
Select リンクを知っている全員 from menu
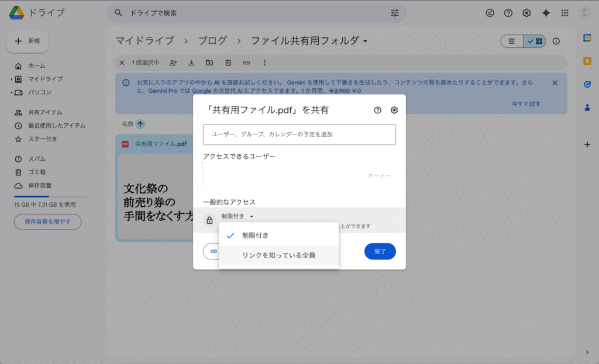279,255
